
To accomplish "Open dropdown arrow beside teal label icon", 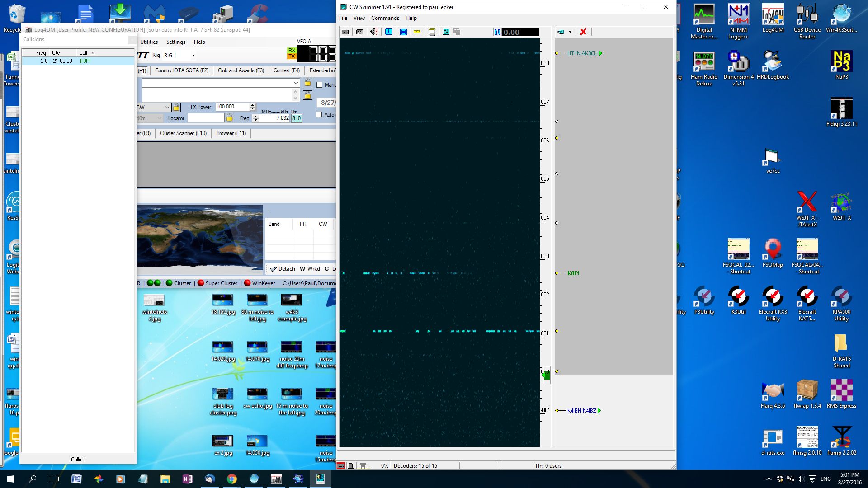I will tap(570, 32).
